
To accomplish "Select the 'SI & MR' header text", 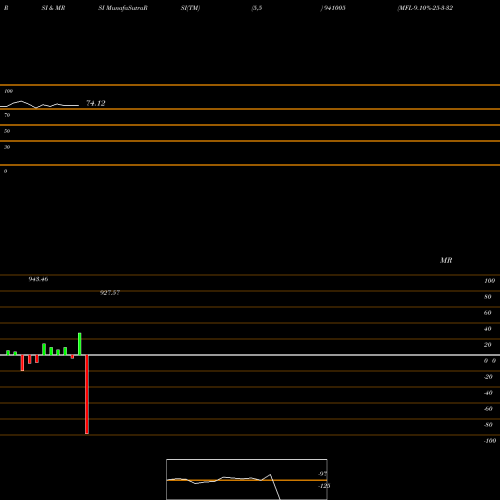I will [53, 8].
